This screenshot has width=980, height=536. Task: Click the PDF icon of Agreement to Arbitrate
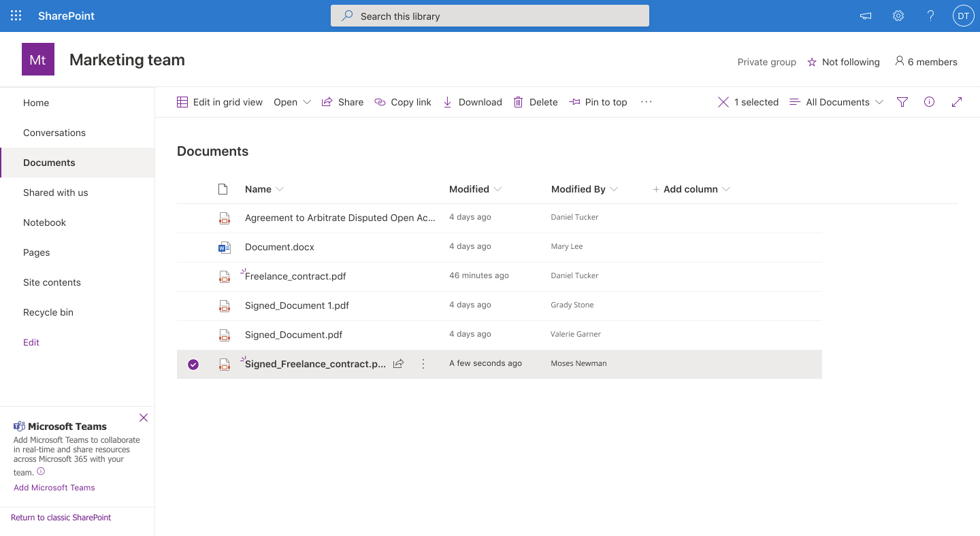(x=224, y=218)
